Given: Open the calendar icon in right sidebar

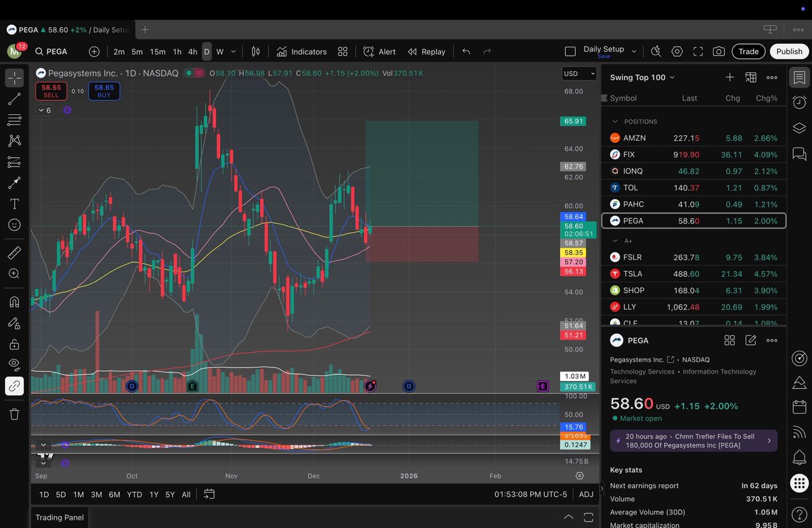Looking at the screenshot, I should click(x=800, y=407).
